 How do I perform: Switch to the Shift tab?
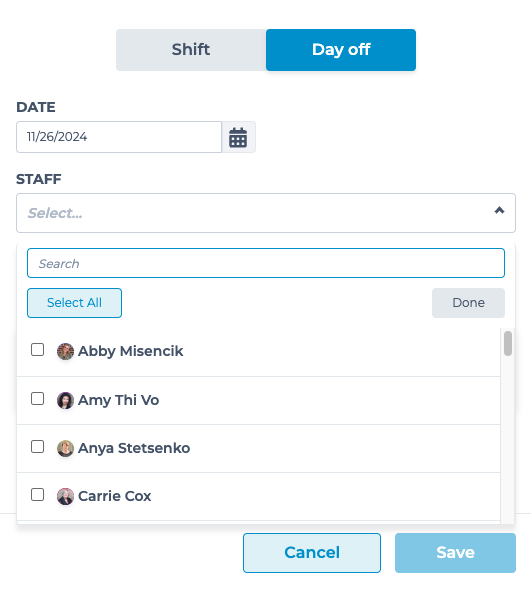tap(191, 50)
